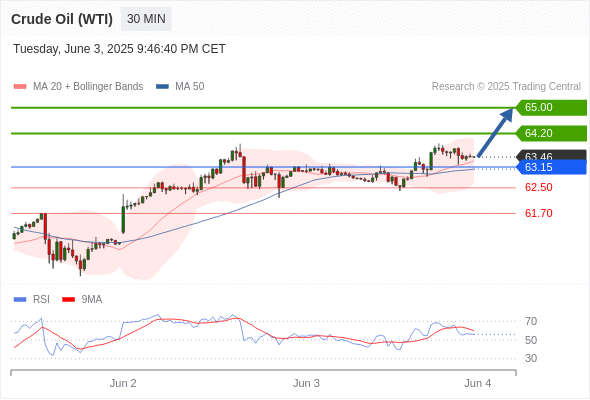The width and height of the screenshot is (590, 400).
Task: Click the Jun 4 date axis label
Action: 477,383
